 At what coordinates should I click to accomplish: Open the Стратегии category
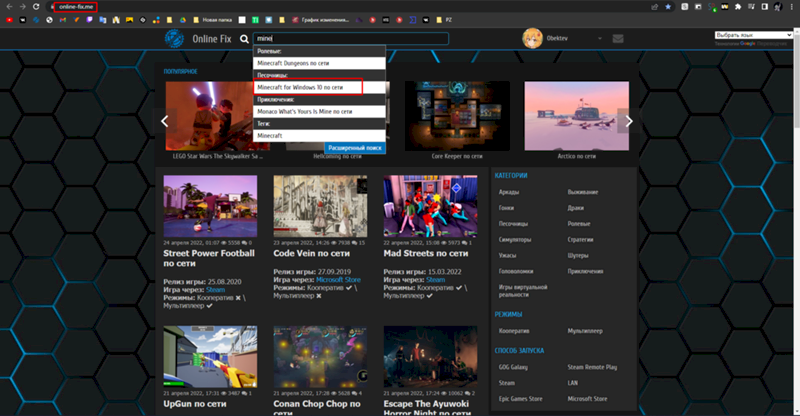tap(580, 239)
